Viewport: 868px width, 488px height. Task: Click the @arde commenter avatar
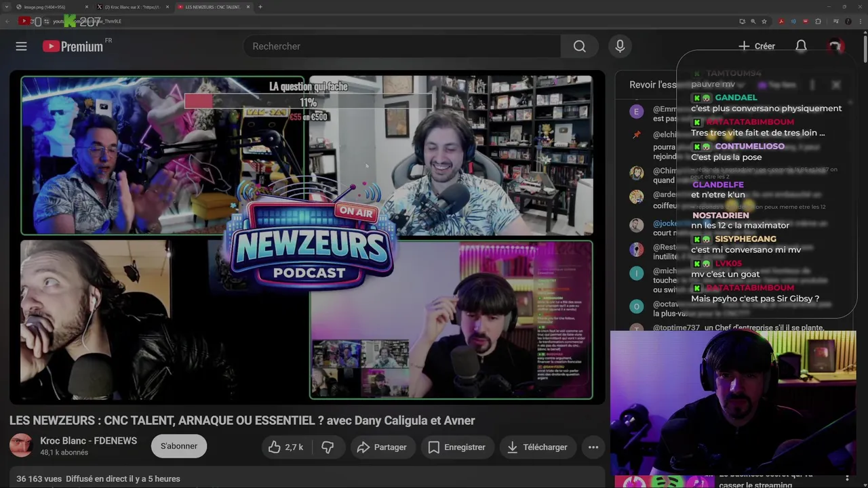click(x=636, y=197)
